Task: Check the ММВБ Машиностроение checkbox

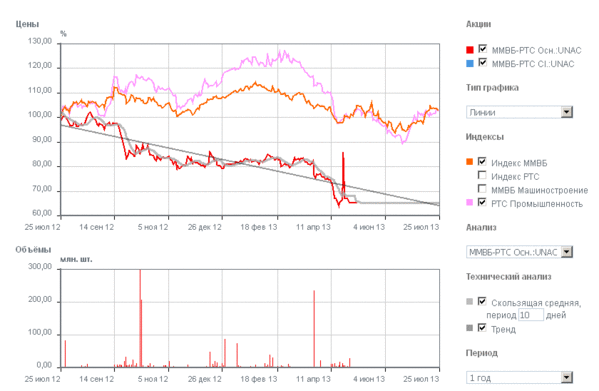Action: 482,188
